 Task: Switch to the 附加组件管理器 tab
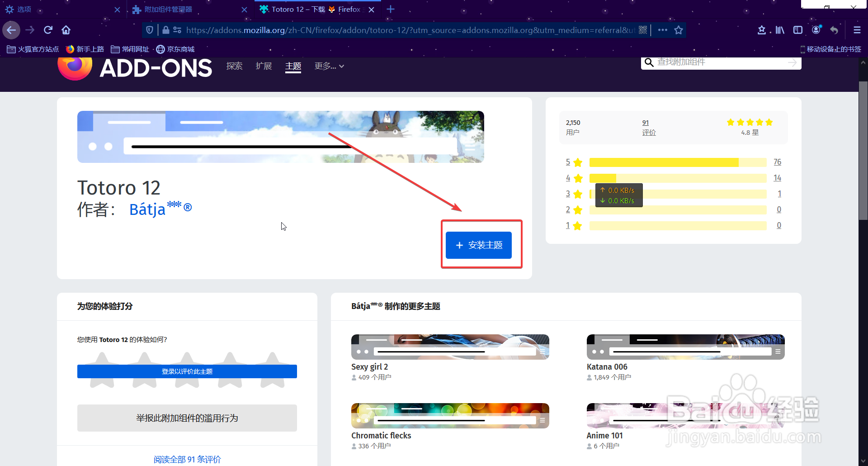pos(190,10)
